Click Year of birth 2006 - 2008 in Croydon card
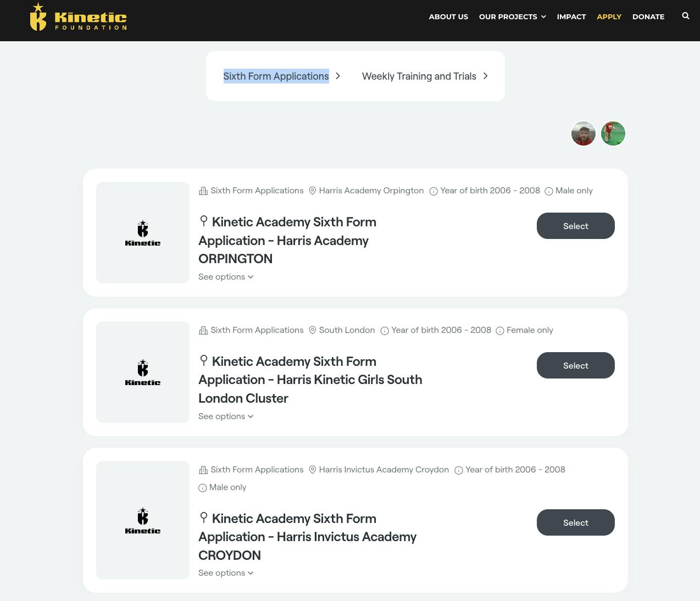This screenshot has width=700, height=601. [515, 470]
